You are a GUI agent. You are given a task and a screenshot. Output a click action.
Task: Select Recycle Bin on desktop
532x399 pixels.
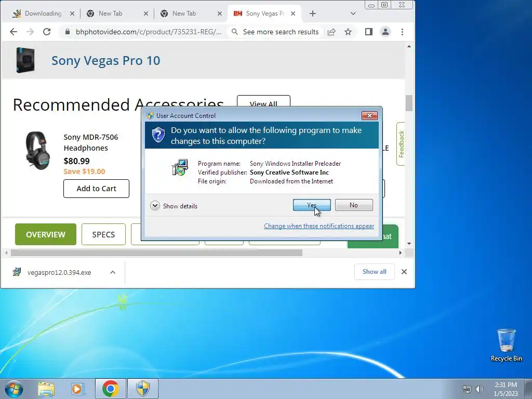(506, 345)
